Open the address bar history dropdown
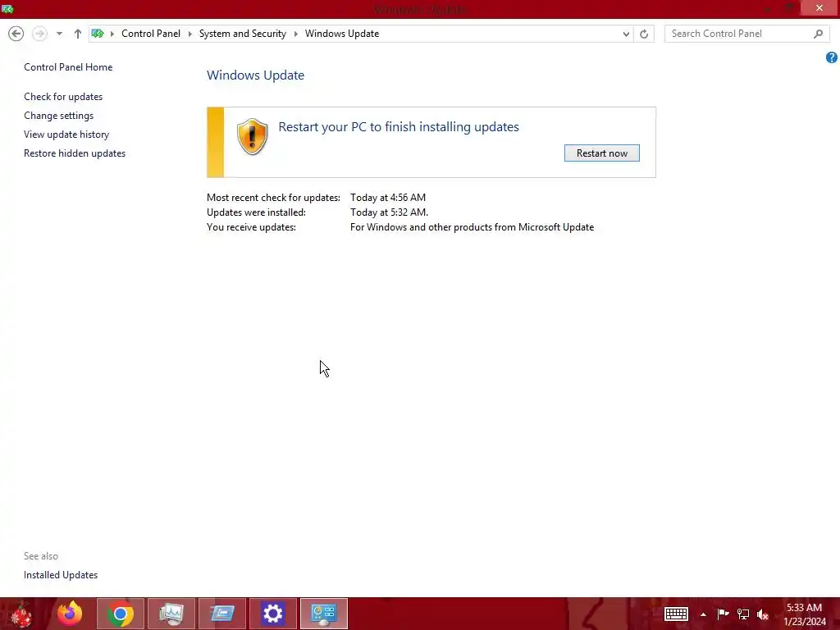This screenshot has height=630, width=840. (x=626, y=34)
